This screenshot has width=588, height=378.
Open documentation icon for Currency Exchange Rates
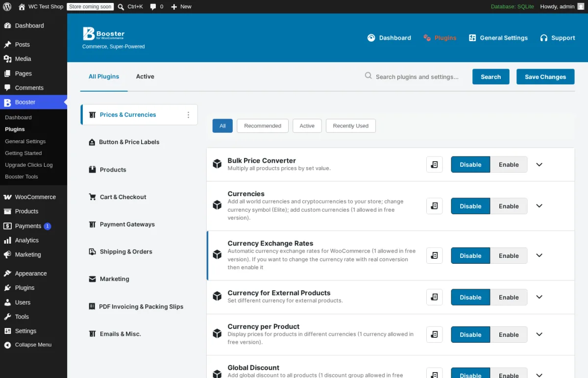pyautogui.click(x=434, y=255)
